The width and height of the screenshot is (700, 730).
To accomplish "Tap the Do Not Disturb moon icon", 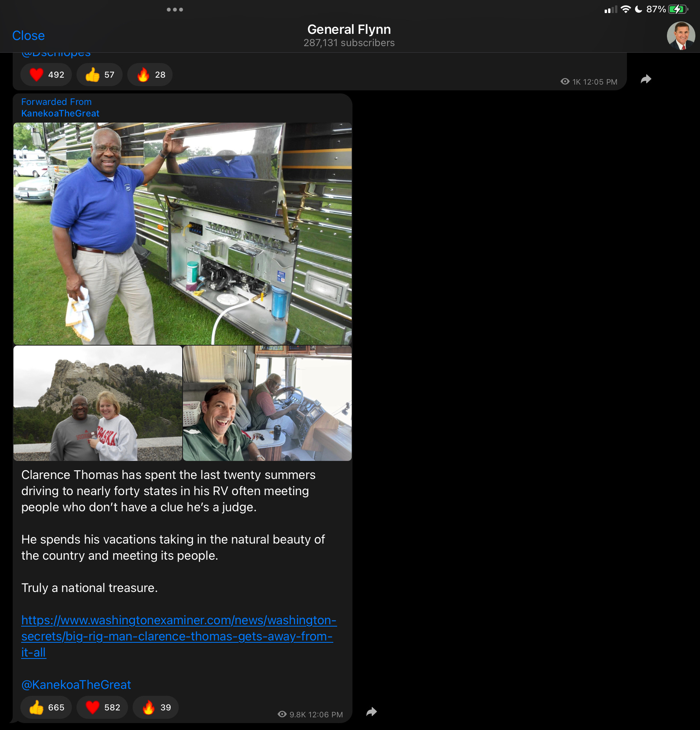I will 638,9.
